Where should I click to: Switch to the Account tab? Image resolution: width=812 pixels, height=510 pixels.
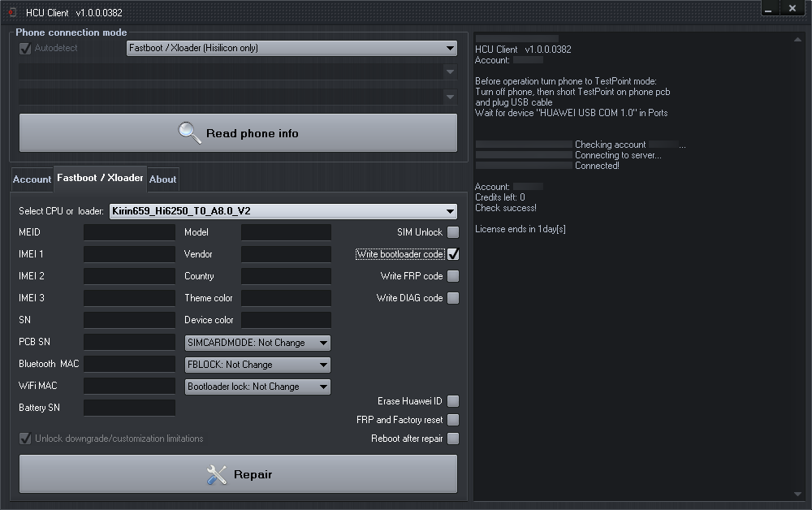tap(32, 179)
